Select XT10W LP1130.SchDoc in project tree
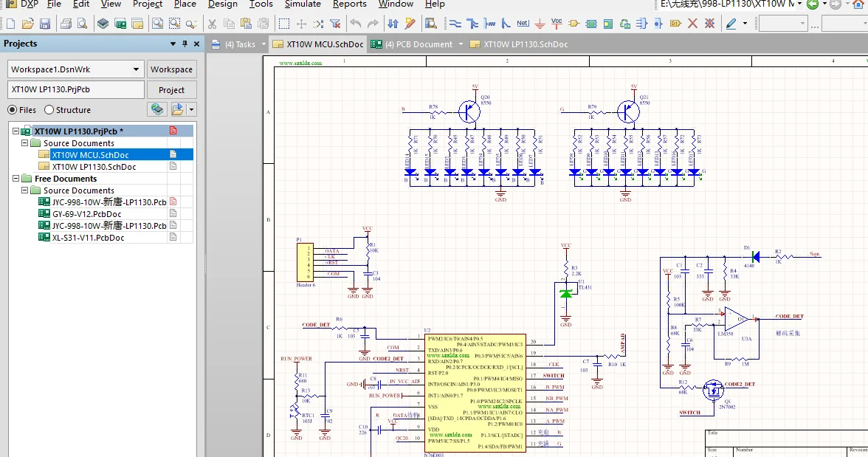The image size is (868, 457). click(94, 167)
